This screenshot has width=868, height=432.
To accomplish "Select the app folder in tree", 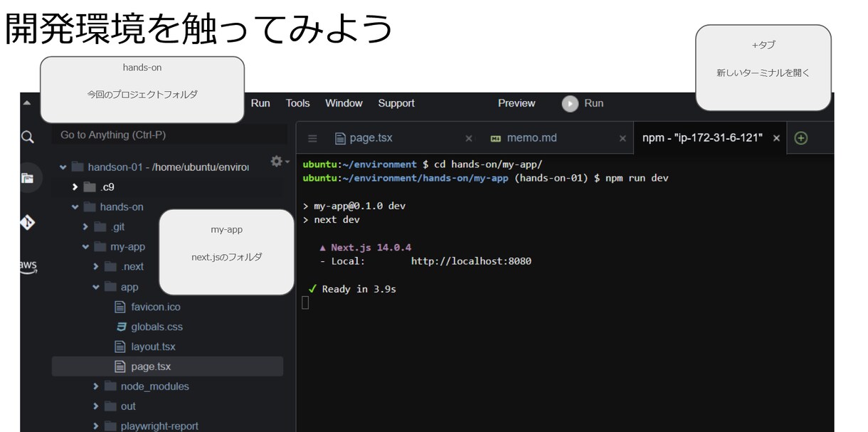I will (129, 287).
